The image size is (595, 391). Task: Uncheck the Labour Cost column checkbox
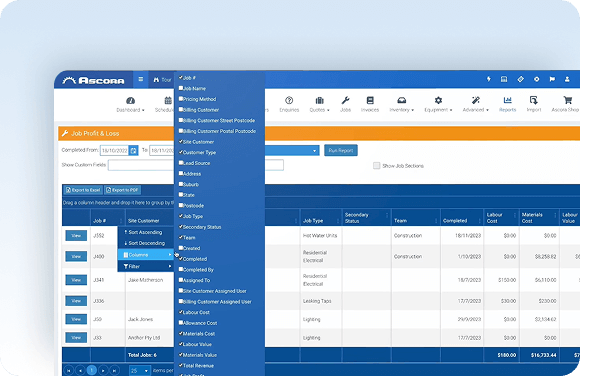pos(181,312)
